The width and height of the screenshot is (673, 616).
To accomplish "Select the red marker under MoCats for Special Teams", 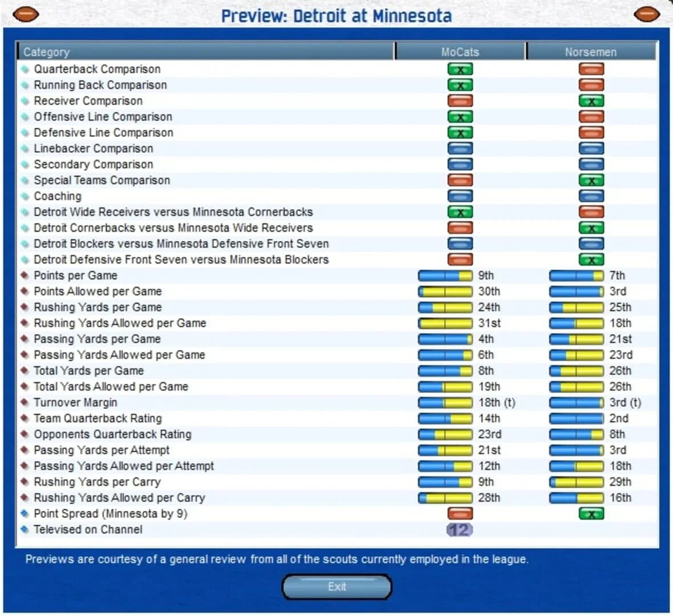I will click(x=460, y=180).
